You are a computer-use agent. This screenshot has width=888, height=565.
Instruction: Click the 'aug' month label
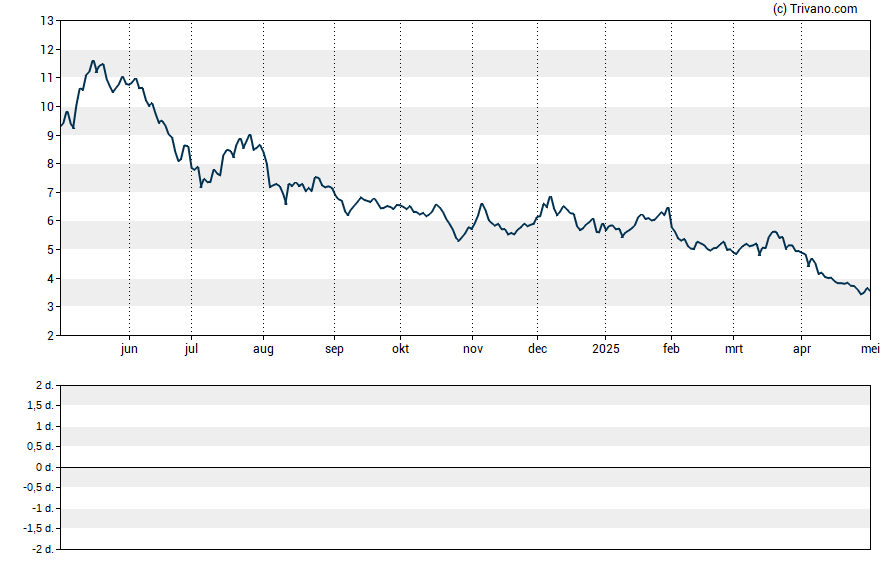click(263, 349)
